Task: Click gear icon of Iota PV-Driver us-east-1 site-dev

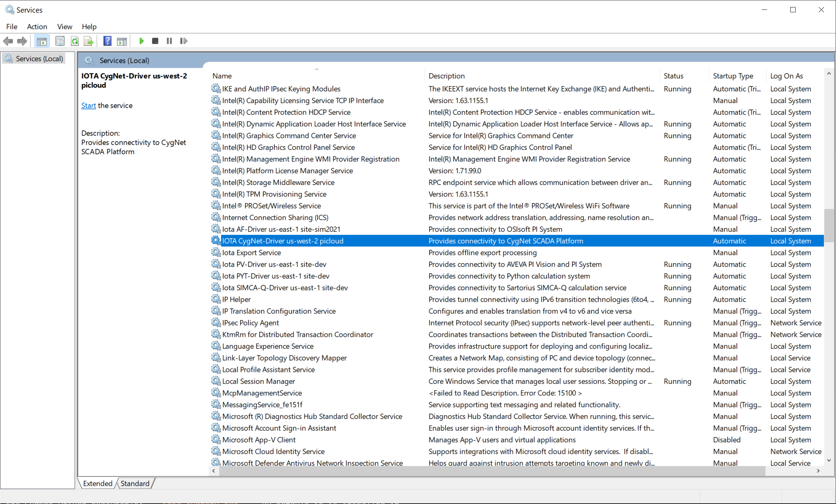Action: (216, 264)
